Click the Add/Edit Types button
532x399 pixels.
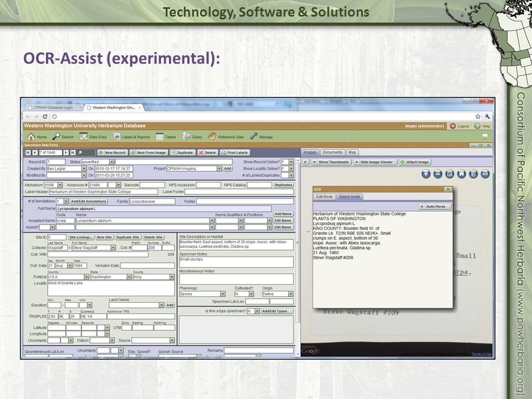point(277,311)
